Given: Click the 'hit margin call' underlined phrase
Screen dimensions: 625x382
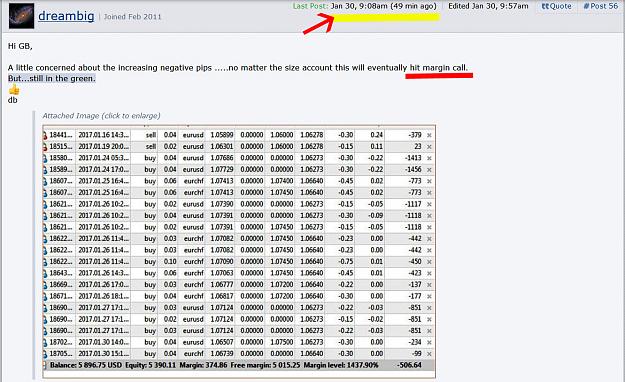Looking at the screenshot, I should pyautogui.click(x=438, y=68).
